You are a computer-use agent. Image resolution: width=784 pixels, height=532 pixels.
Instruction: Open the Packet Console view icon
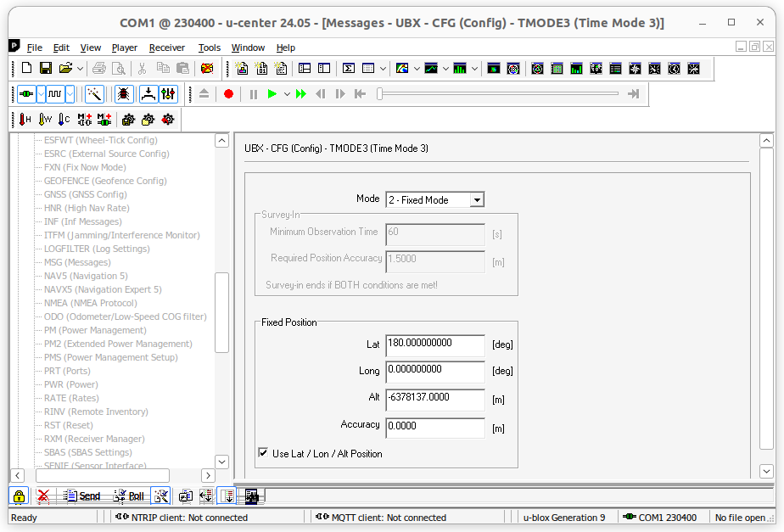[x=281, y=68]
